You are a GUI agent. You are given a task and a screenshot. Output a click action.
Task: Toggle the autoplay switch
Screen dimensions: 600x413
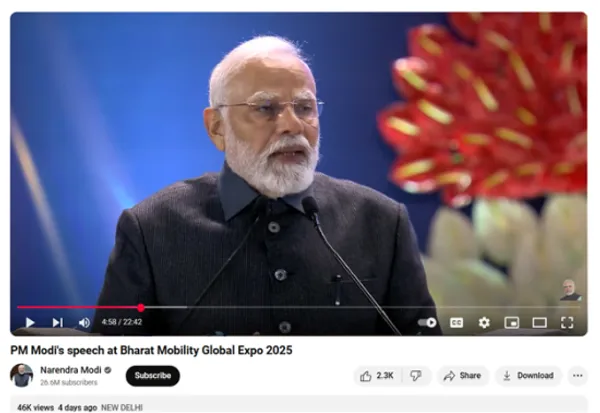tap(427, 322)
